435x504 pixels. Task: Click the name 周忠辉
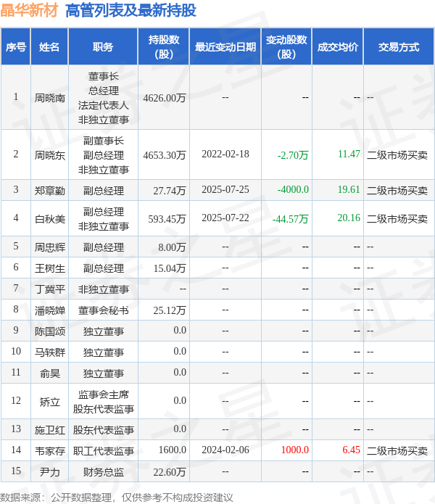click(x=50, y=247)
